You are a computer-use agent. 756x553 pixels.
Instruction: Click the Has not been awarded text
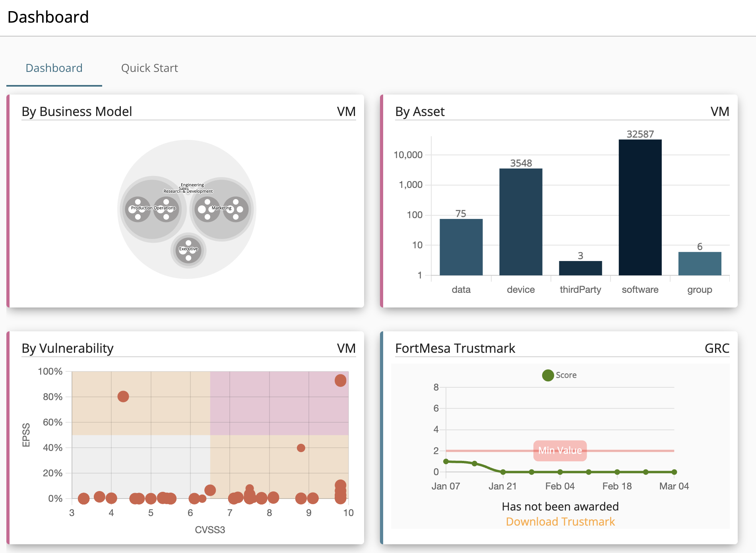pyautogui.click(x=560, y=506)
